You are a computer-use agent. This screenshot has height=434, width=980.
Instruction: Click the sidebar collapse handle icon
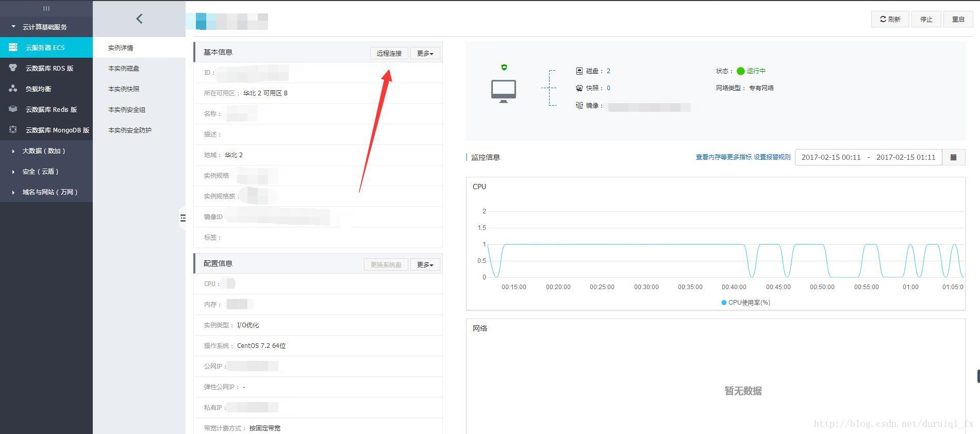pos(182,218)
